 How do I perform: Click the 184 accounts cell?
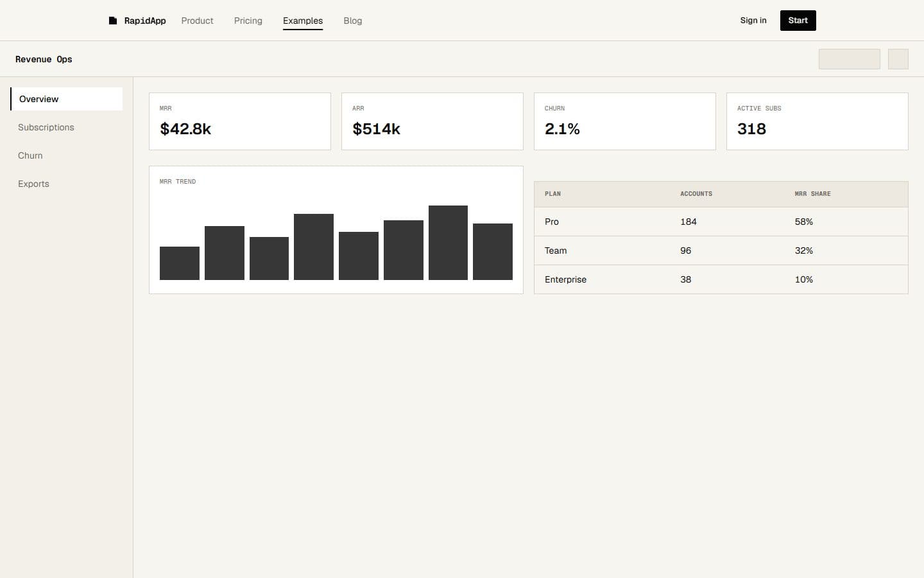689,222
